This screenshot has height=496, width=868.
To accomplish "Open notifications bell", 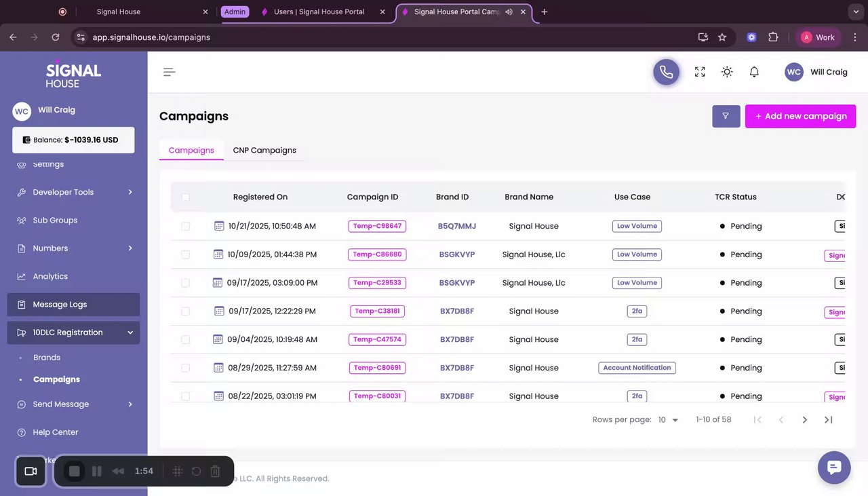I will (x=754, y=72).
